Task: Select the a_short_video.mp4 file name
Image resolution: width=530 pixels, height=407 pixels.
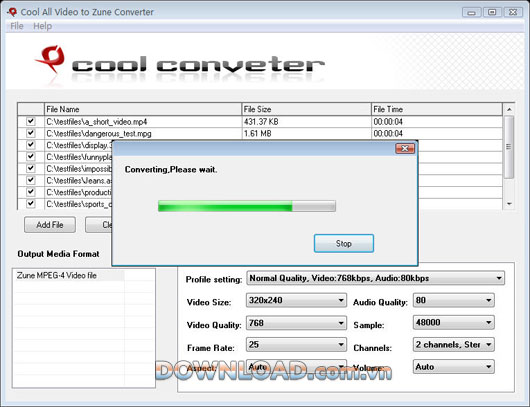Action: point(97,122)
